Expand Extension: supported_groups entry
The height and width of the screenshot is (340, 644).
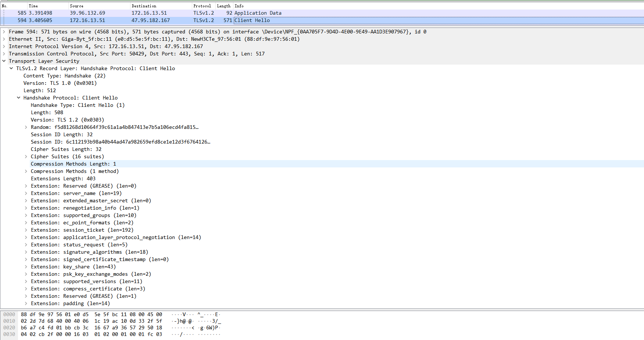[x=26, y=216]
